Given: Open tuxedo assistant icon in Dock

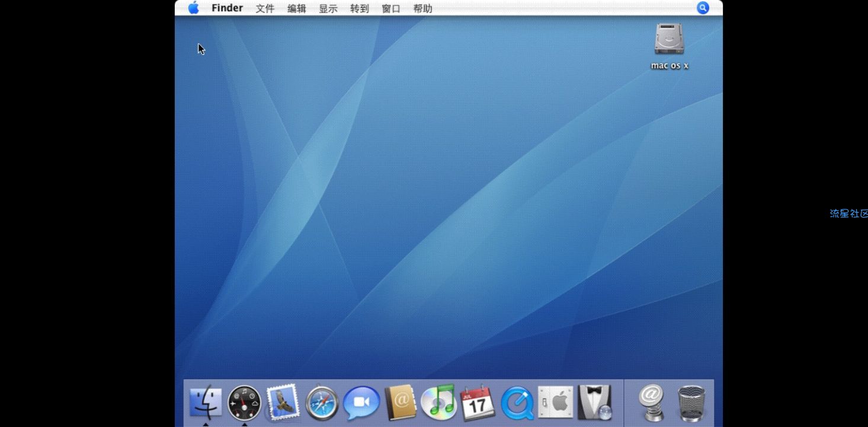Looking at the screenshot, I should (594, 403).
